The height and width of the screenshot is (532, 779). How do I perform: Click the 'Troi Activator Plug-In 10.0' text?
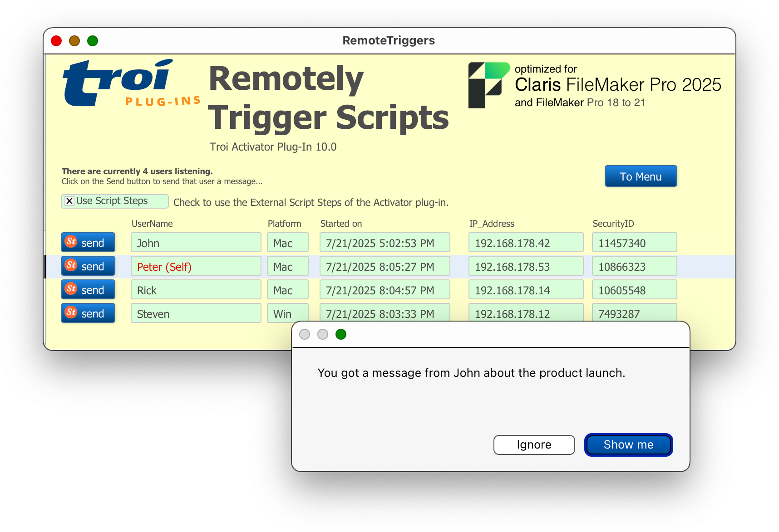click(x=273, y=147)
